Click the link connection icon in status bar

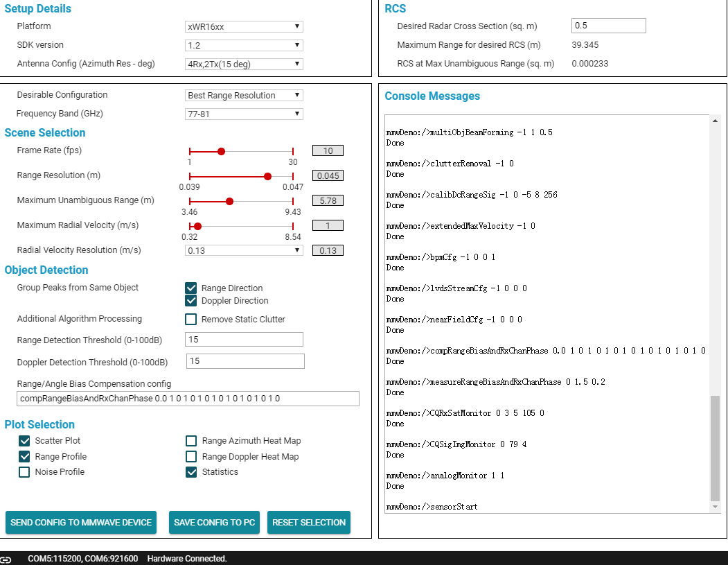(6, 559)
